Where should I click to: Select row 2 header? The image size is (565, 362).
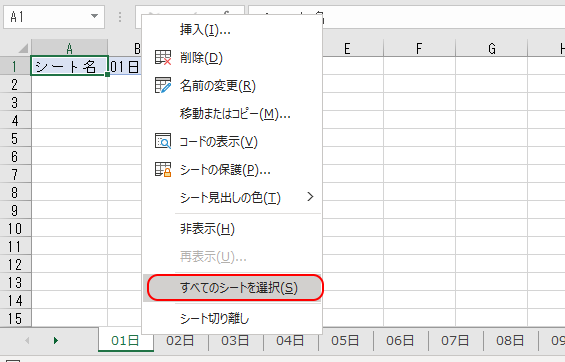click(x=15, y=84)
